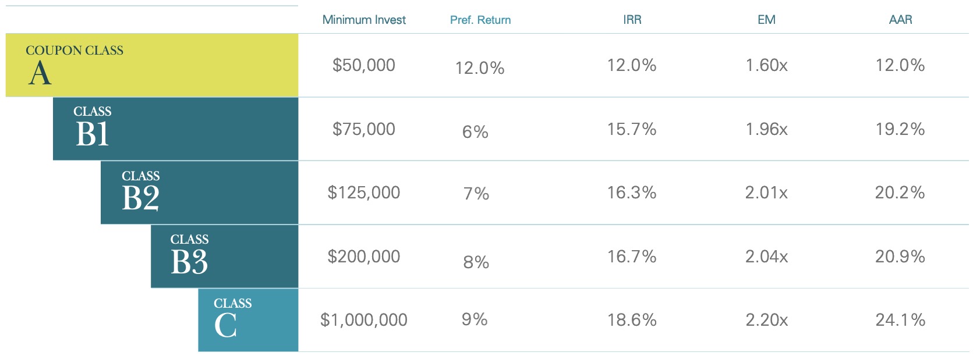Screen dimensions: 980x363
Task: Click the 18.6% IRR value
Action: 632,320
